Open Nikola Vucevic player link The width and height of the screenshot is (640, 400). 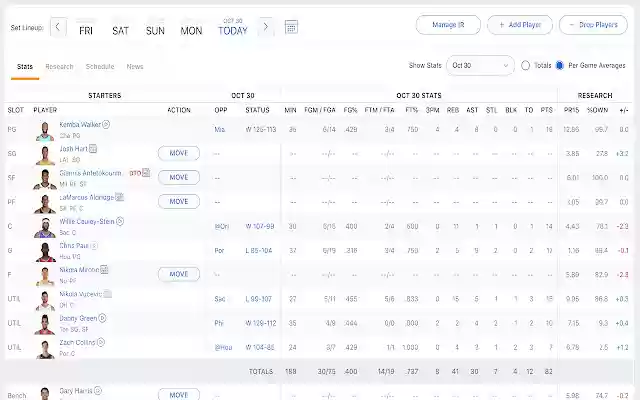(x=81, y=294)
